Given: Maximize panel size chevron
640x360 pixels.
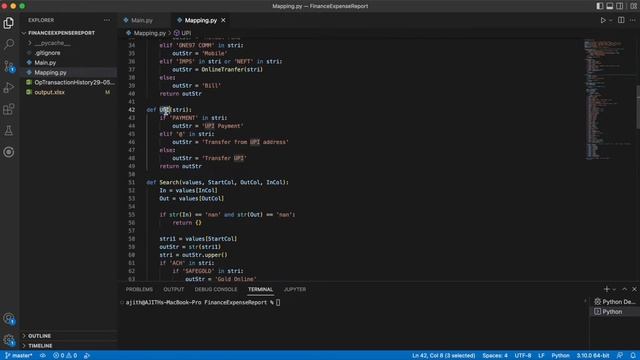Looking at the screenshot, I should (x=624, y=289).
